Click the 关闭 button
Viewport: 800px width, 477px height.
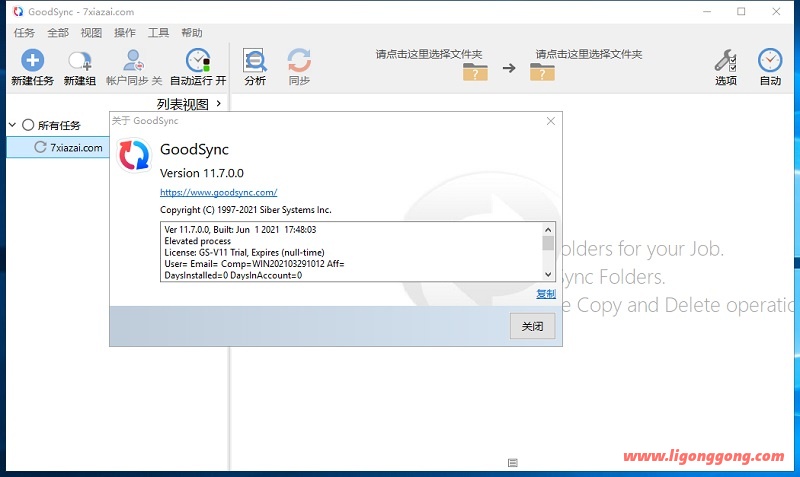point(532,326)
